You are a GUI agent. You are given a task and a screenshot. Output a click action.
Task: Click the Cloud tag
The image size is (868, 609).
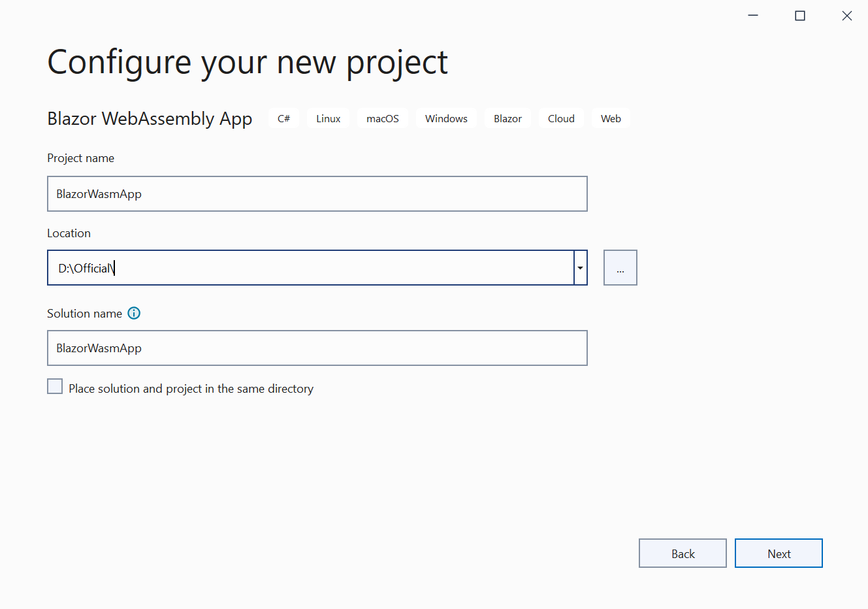click(561, 119)
